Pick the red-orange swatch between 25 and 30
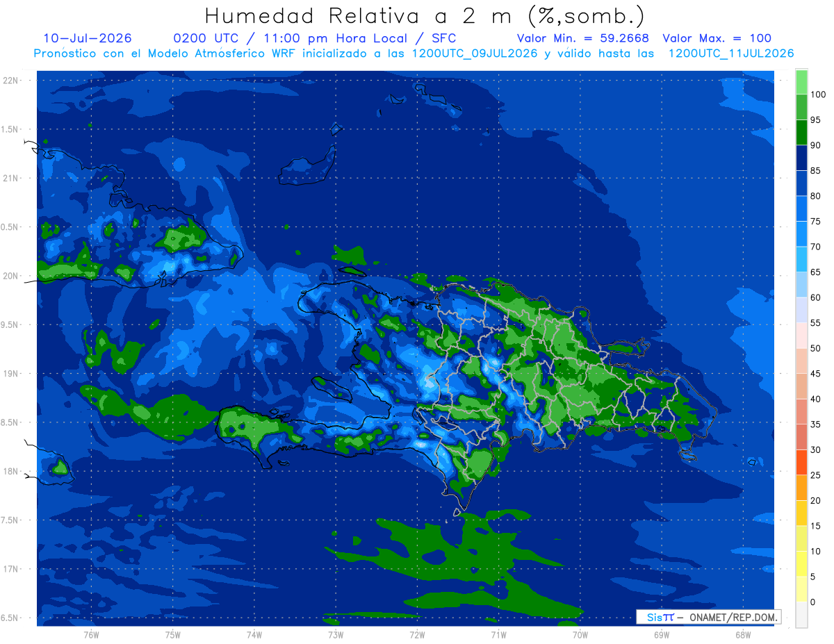The height and width of the screenshot is (644, 834). click(x=801, y=462)
